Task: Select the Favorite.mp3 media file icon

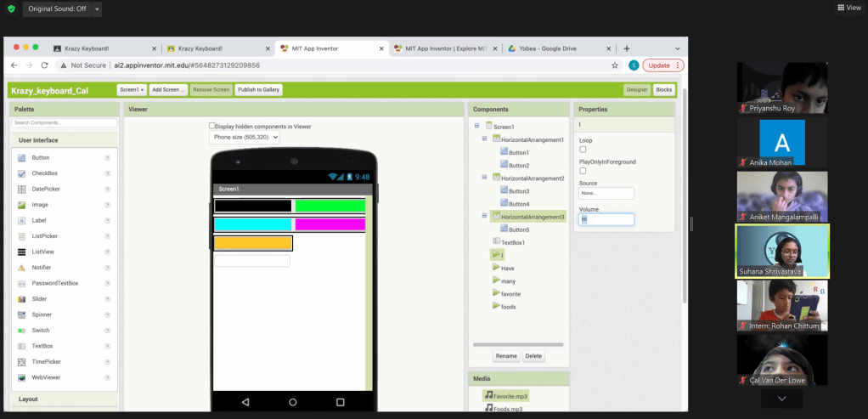Action: point(489,396)
